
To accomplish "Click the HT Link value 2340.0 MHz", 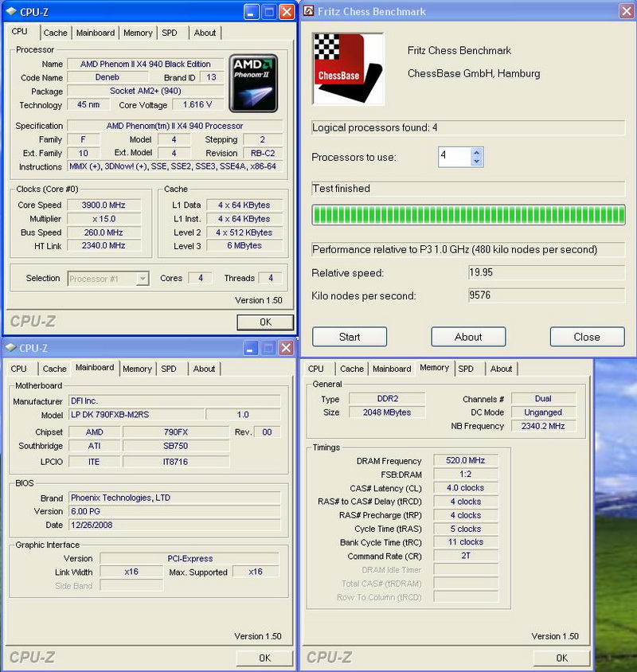I will click(104, 245).
